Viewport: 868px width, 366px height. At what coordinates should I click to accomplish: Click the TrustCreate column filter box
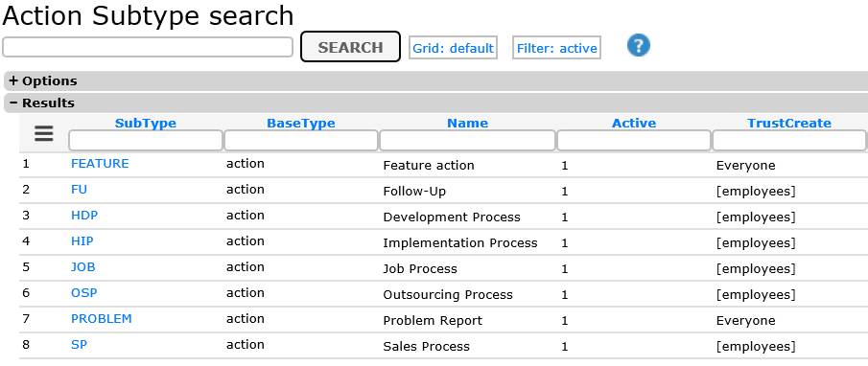tap(789, 141)
